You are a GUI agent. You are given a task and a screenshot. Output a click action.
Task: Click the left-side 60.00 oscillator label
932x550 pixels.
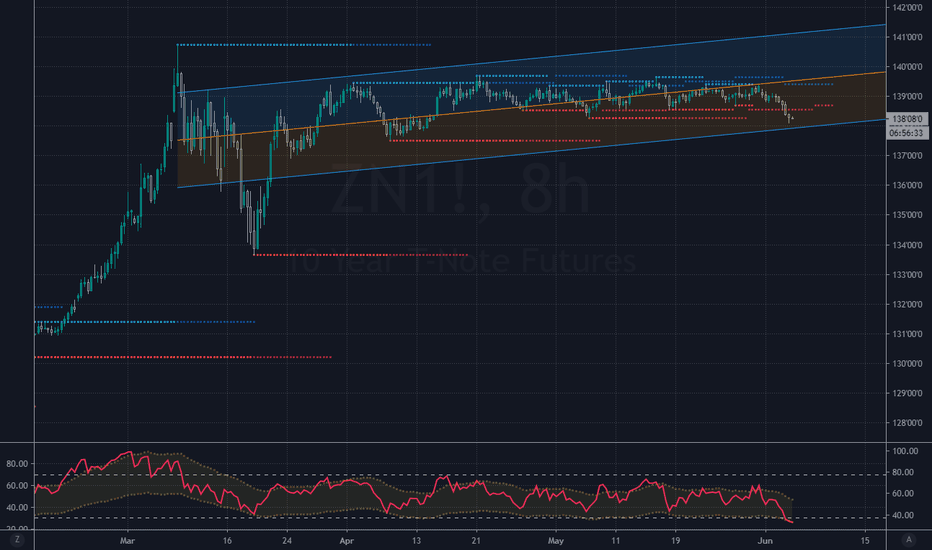[x=17, y=486]
